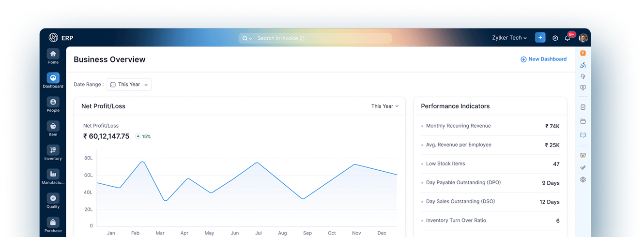Open settings gear in top bar
644x237 pixels.
[555, 38]
